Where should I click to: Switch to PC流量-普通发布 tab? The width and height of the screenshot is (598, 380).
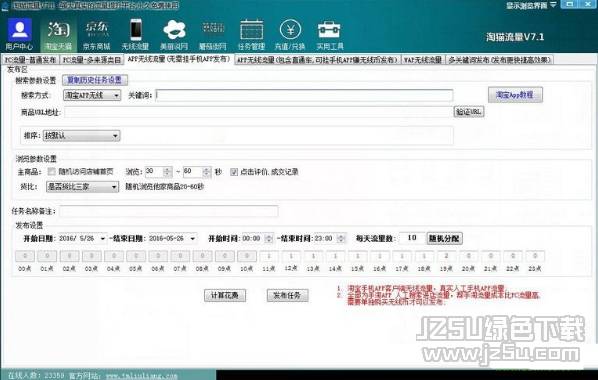coord(31,60)
